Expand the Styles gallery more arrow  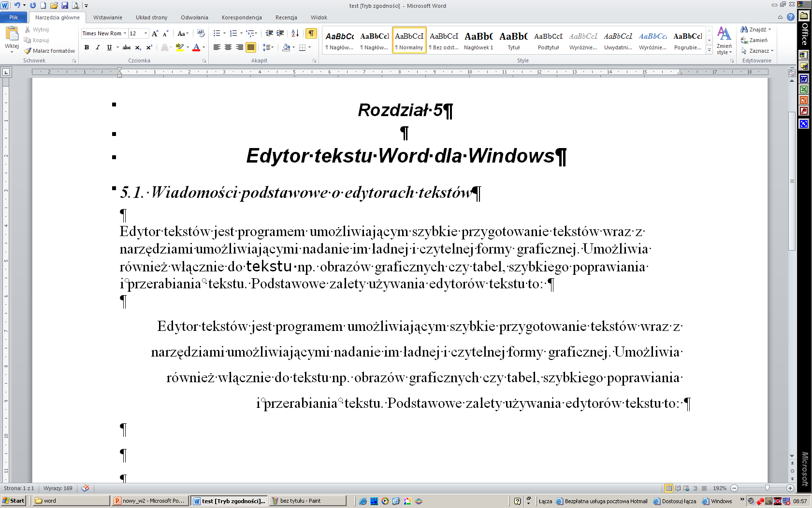(709, 50)
